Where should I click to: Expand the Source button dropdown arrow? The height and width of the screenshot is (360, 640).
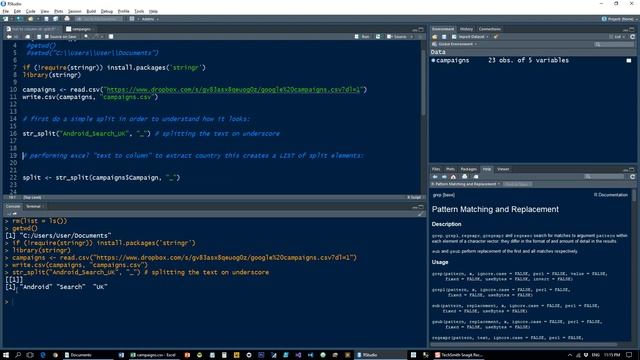click(x=411, y=37)
